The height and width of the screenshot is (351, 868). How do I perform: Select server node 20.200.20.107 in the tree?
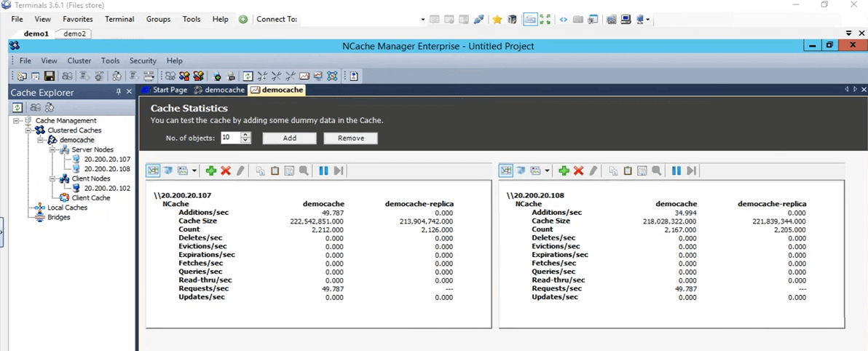coord(107,159)
